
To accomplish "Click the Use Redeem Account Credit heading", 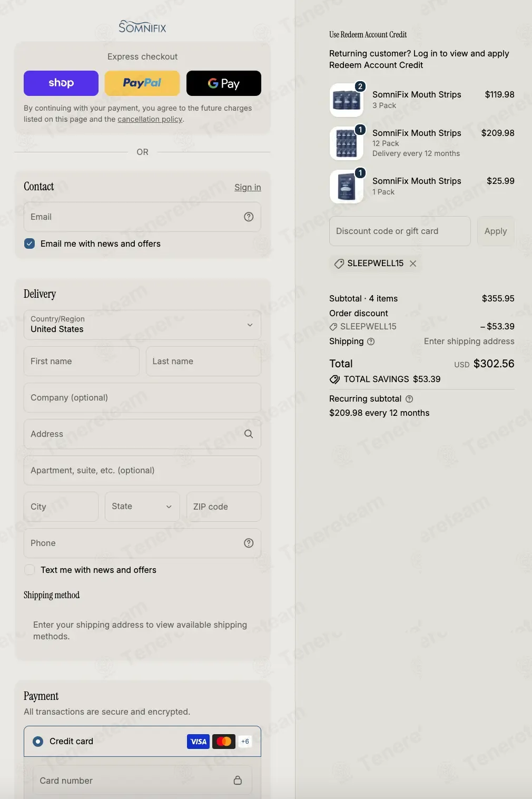I will coord(368,35).
